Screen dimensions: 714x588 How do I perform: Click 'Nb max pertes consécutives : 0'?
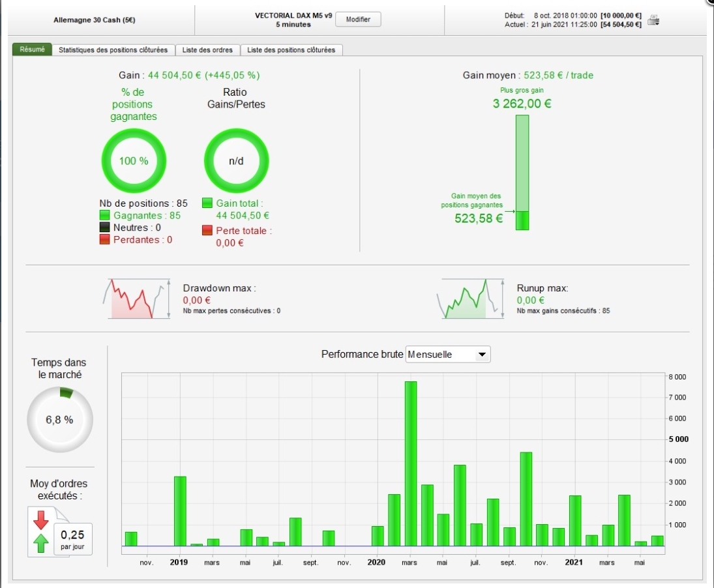point(231,310)
